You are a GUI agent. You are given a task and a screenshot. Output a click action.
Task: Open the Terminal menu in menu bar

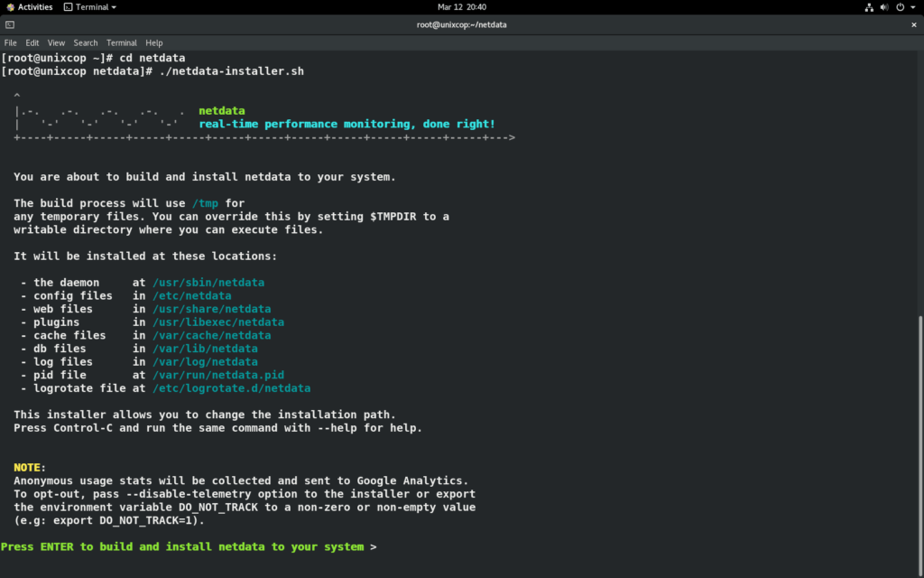pos(122,43)
